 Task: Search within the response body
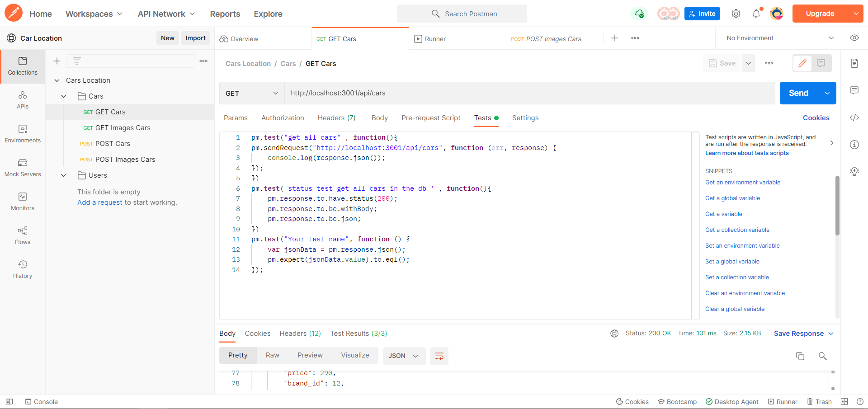[823, 356]
